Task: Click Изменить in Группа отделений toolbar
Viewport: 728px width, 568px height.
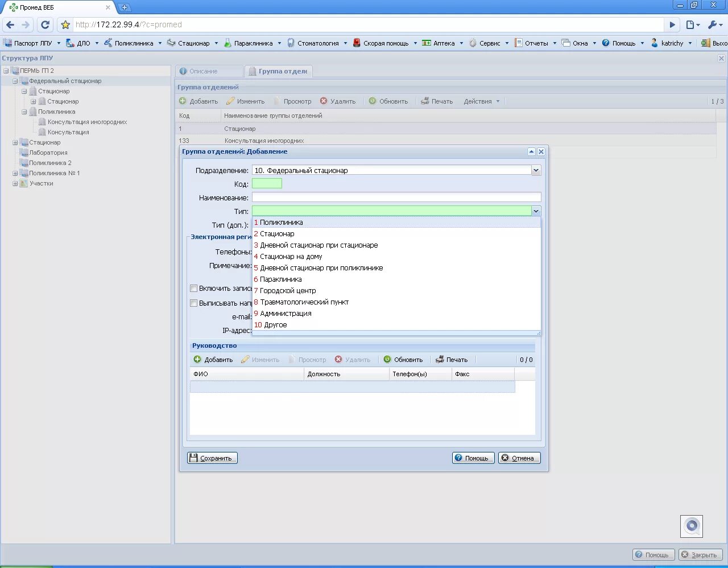Action: click(x=245, y=101)
